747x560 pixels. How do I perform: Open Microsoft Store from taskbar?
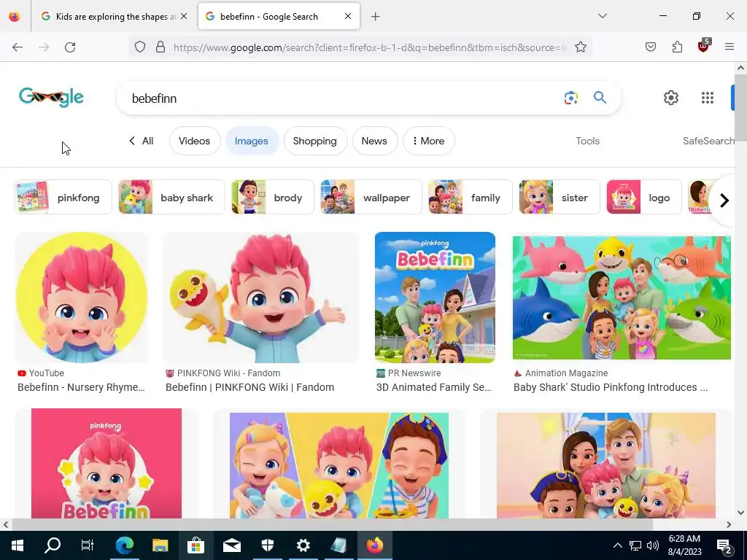196,545
